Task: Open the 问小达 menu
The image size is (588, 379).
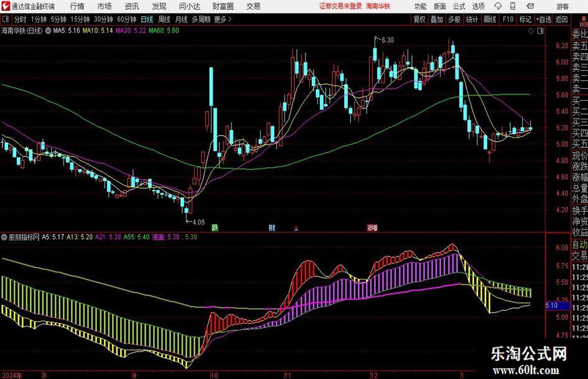Action: pos(189,6)
